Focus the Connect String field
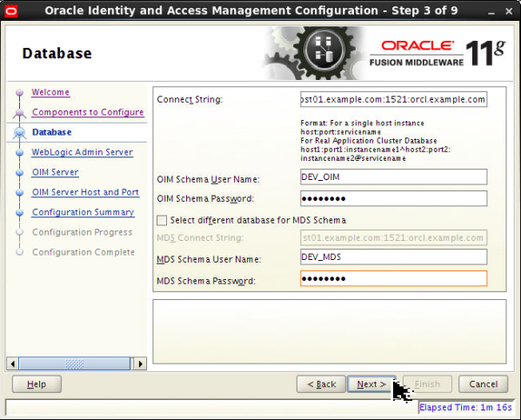The image size is (521, 420). (393, 99)
